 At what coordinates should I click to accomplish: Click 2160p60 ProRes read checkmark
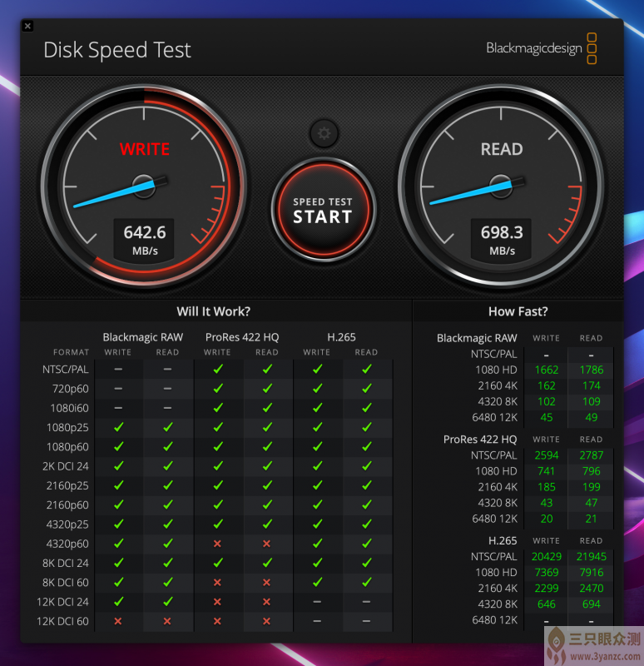[x=267, y=504]
